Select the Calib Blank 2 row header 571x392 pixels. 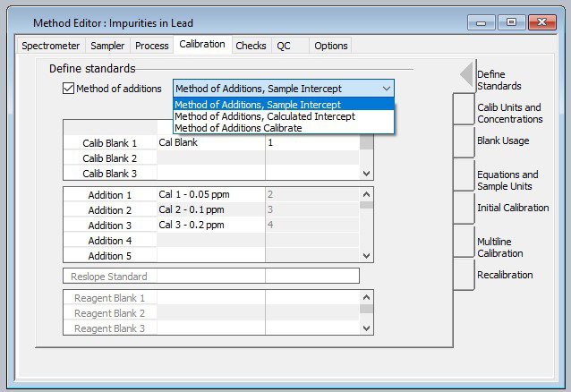pyautogui.click(x=110, y=158)
